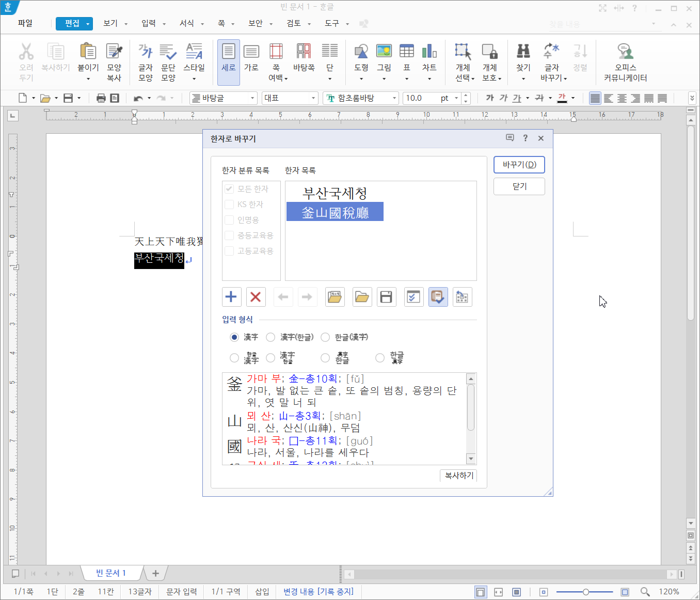Select 부산국세청 in the hanja list
700x600 pixels.
coord(335,193)
